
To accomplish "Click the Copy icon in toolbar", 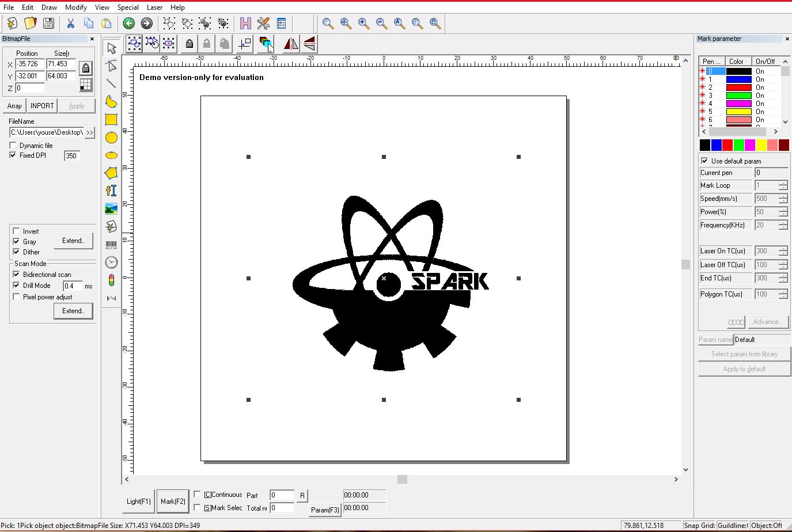I will click(x=88, y=23).
